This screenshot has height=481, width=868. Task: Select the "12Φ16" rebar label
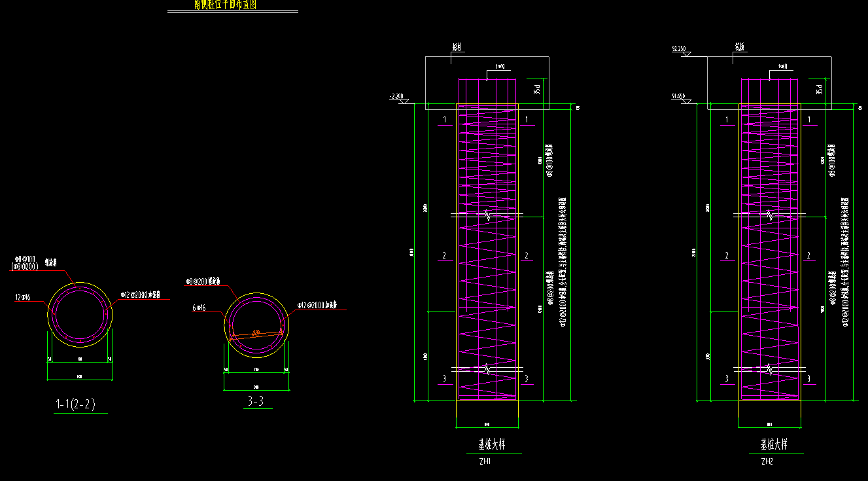[23, 298]
